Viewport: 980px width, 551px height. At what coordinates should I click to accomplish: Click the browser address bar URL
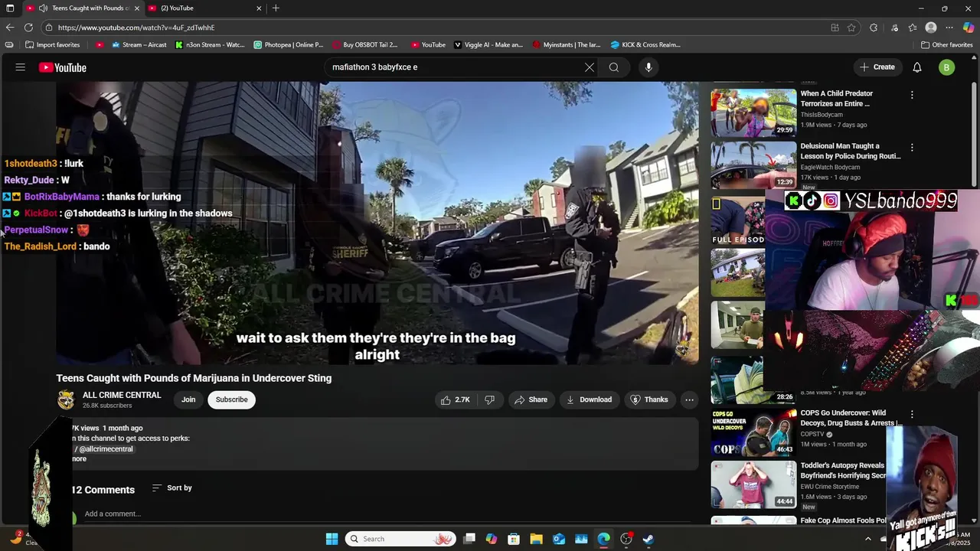(x=136, y=28)
